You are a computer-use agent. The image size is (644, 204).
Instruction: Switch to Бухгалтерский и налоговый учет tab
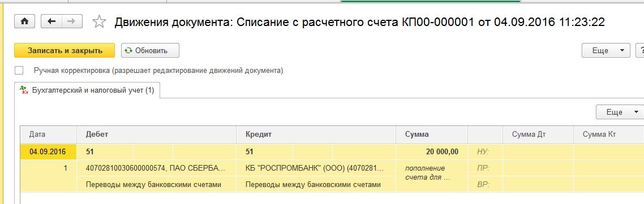(87, 91)
